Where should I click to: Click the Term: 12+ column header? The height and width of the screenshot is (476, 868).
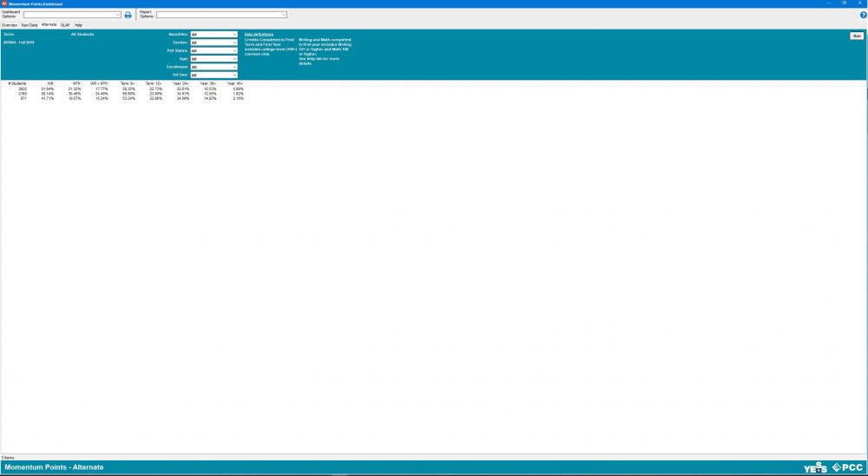pyautogui.click(x=154, y=83)
